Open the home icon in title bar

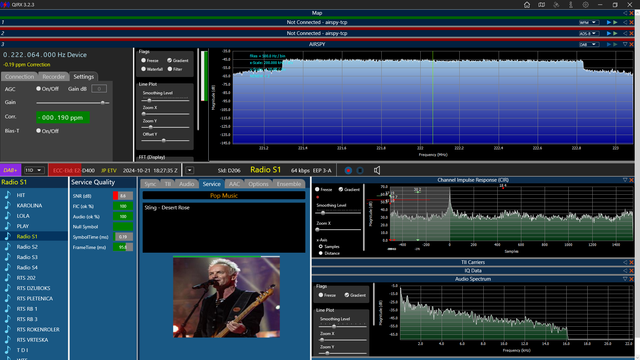pyautogui.click(x=527, y=5)
